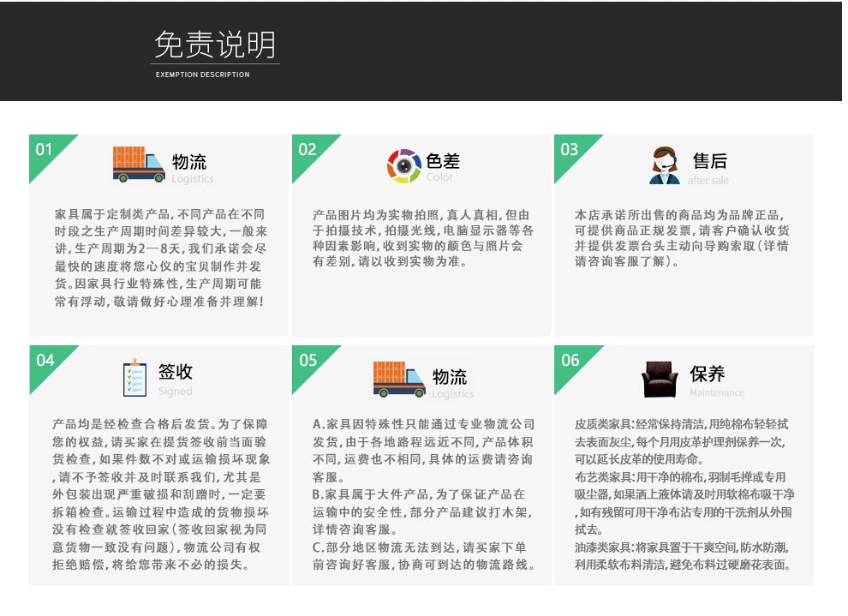
Task: Click the 物流 title in card 05
Action: (x=450, y=377)
